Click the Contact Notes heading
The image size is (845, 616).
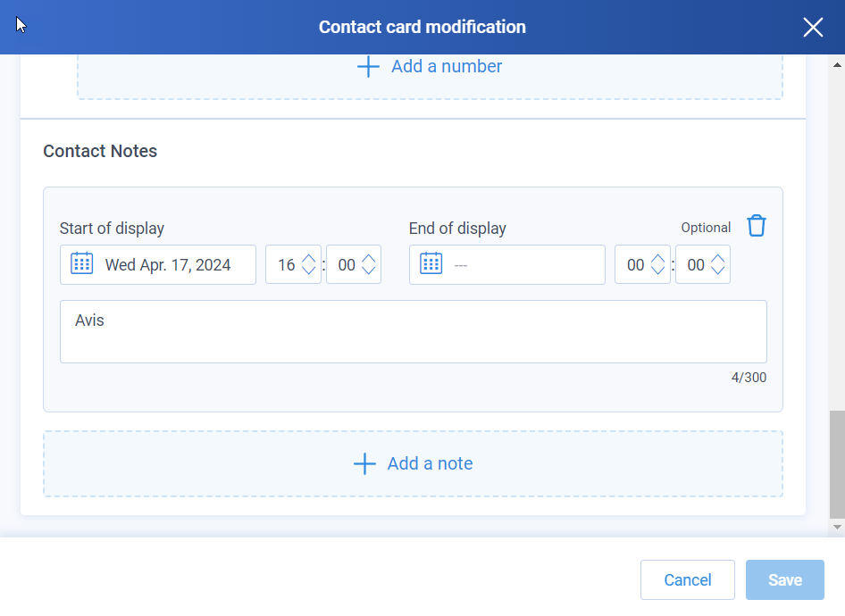point(100,151)
